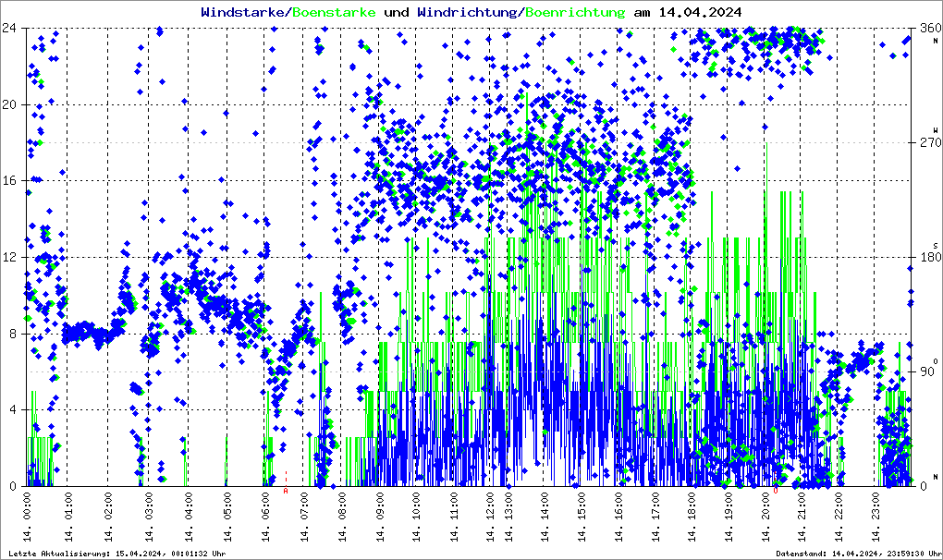Click the 14. 08:00 time axis label
This screenshot has height=560, width=943.
[x=342, y=517]
